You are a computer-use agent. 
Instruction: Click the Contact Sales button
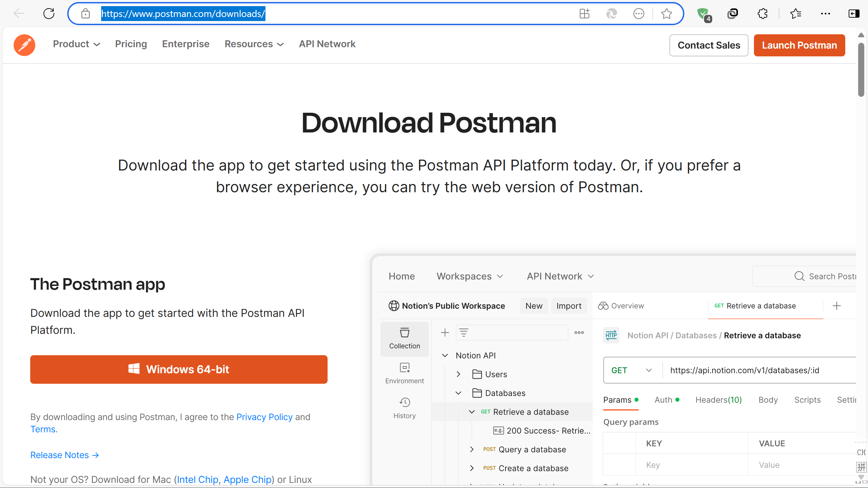tap(708, 45)
